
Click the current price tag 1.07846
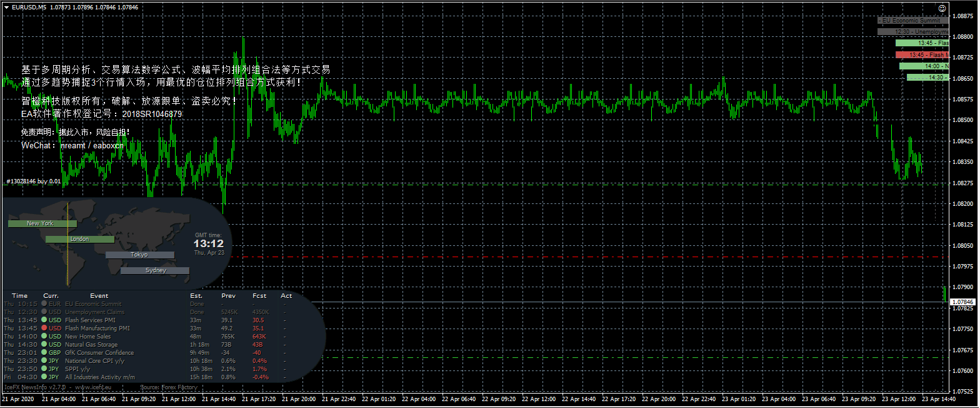click(x=962, y=302)
